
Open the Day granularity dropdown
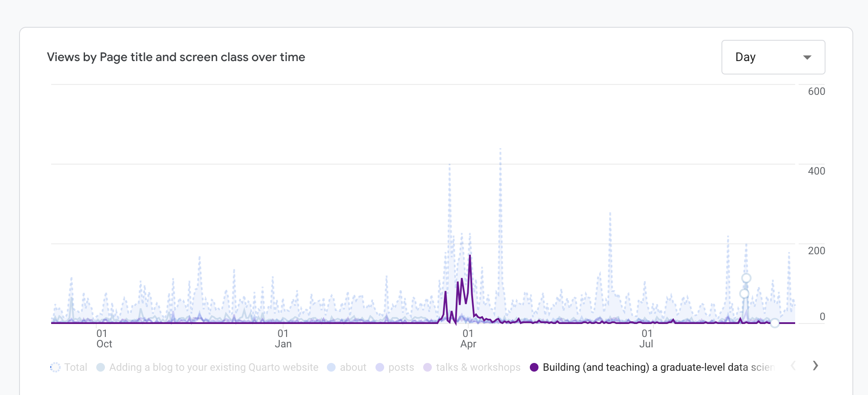click(773, 57)
